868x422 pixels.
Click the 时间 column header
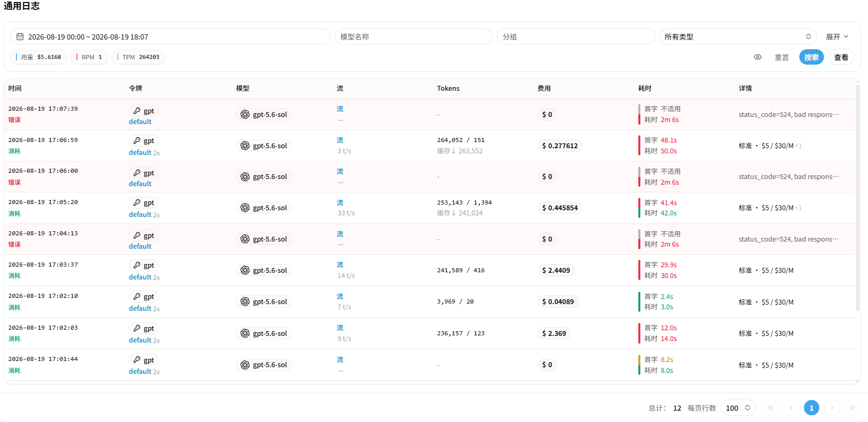(x=15, y=88)
